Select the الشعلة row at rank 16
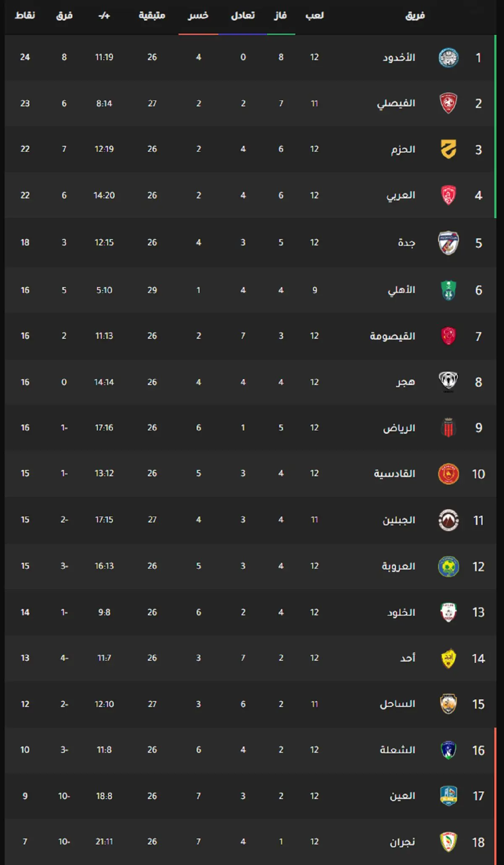Viewport: 504px width, 865px height. click(251, 750)
